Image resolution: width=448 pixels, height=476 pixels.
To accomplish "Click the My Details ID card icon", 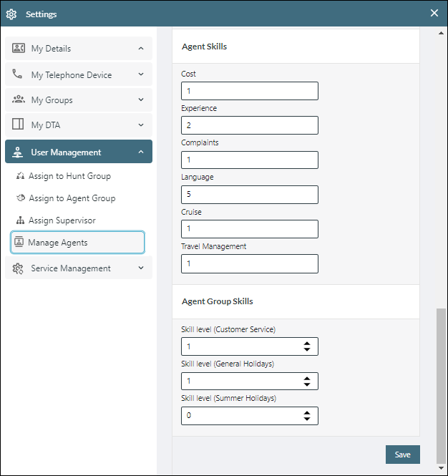I will pyautogui.click(x=19, y=49).
